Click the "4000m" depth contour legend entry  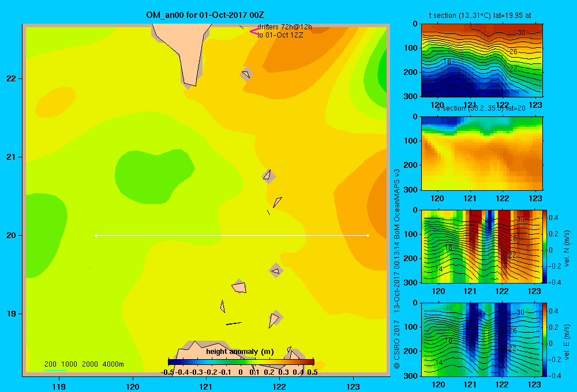pyautogui.click(x=113, y=364)
